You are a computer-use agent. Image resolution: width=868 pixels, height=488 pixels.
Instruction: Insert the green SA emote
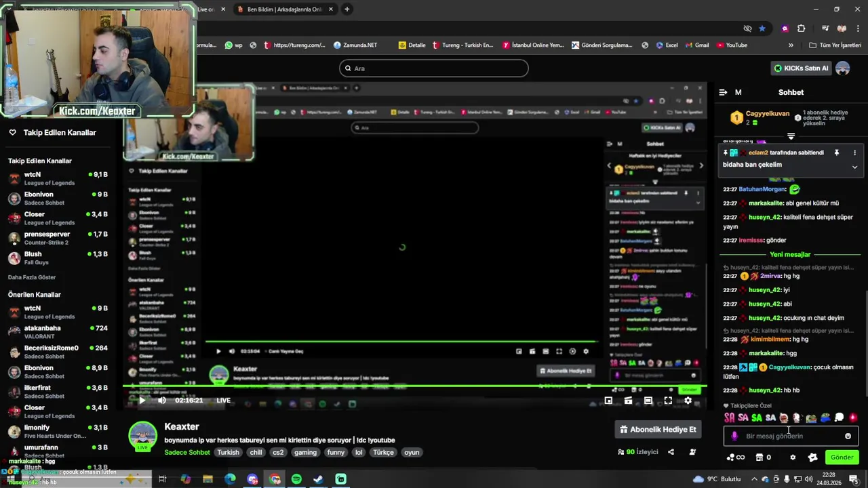pos(757,418)
